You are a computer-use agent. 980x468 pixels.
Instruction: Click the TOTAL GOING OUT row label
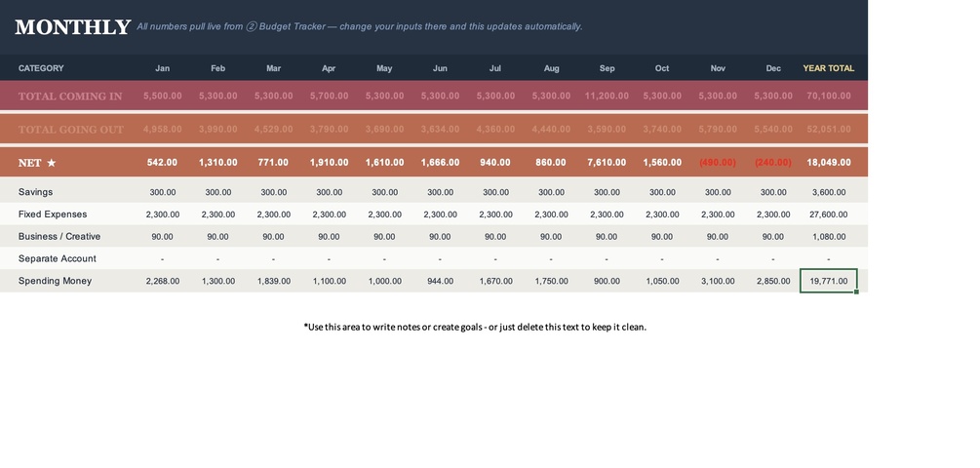[71, 130]
